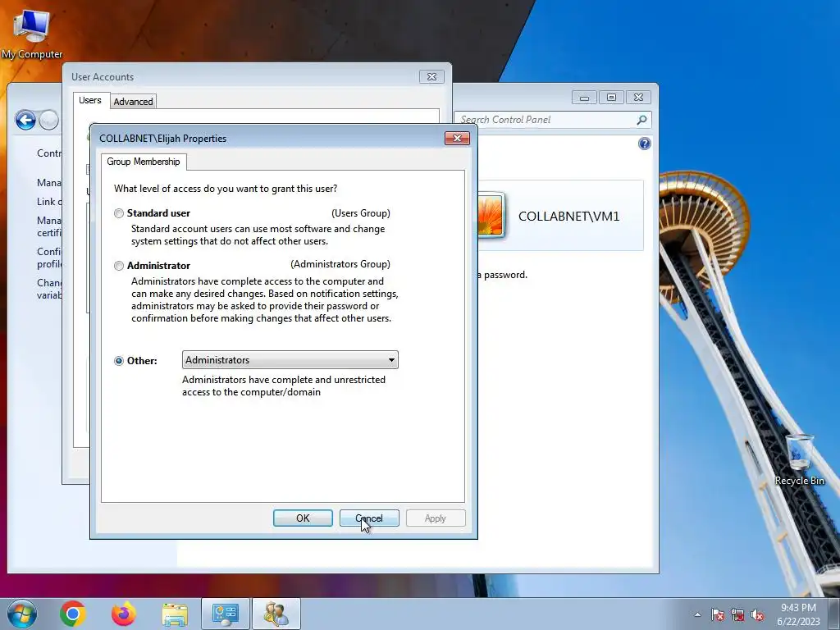Screen dimensions: 840x630
Task: Show hidden tray icons arrow
Action: tap(697, 614)
